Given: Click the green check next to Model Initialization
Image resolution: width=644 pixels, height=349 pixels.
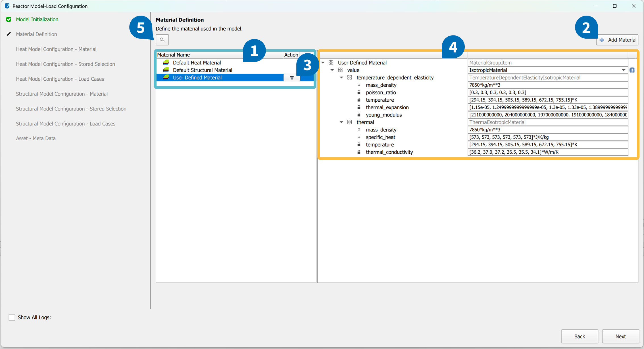Looking at the screenshot, I should coord(9,19).
